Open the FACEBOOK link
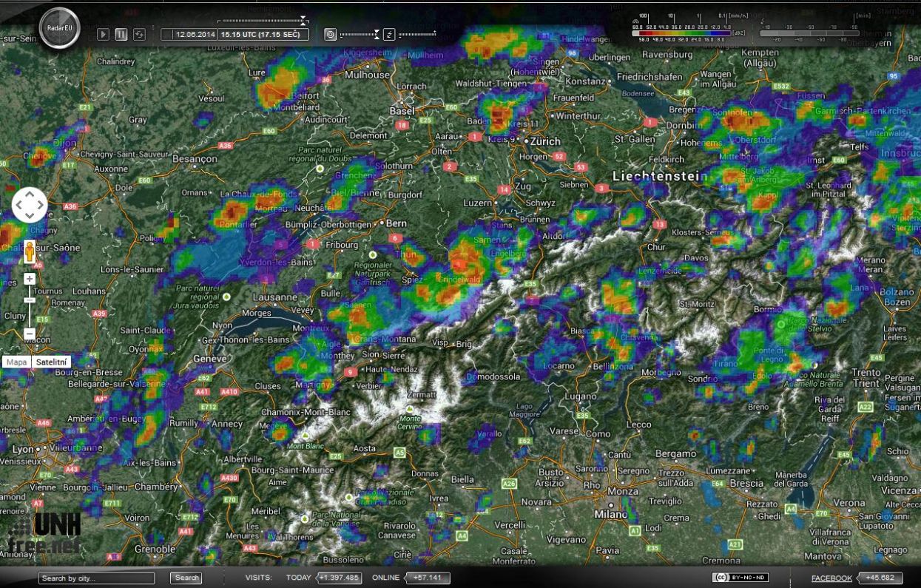921x588 pixels. [x=831, y=578]
